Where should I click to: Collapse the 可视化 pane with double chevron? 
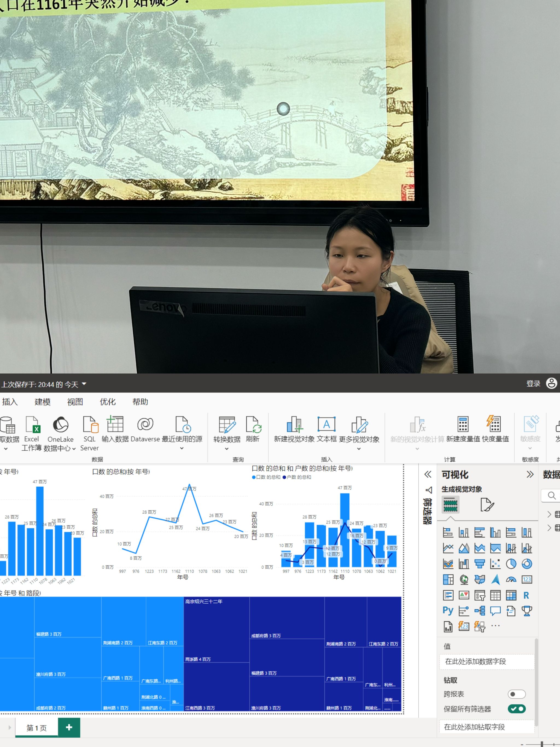tap(530, 474)
